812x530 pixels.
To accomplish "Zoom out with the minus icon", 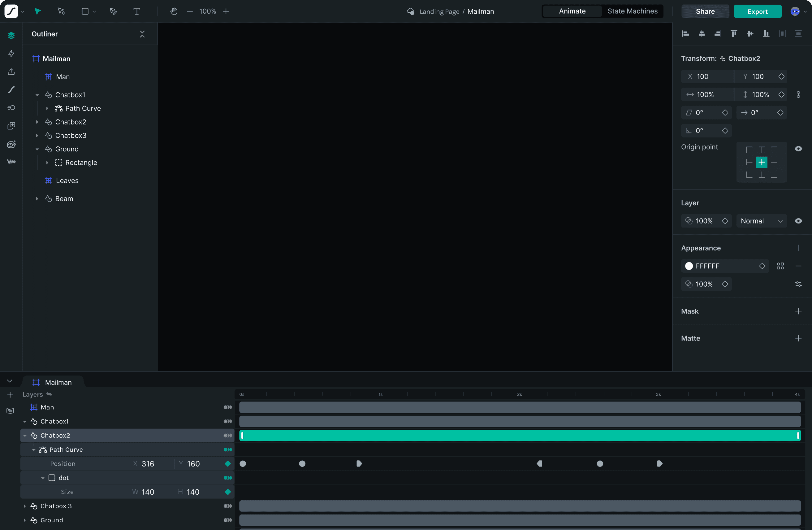I will pos(190,11).
